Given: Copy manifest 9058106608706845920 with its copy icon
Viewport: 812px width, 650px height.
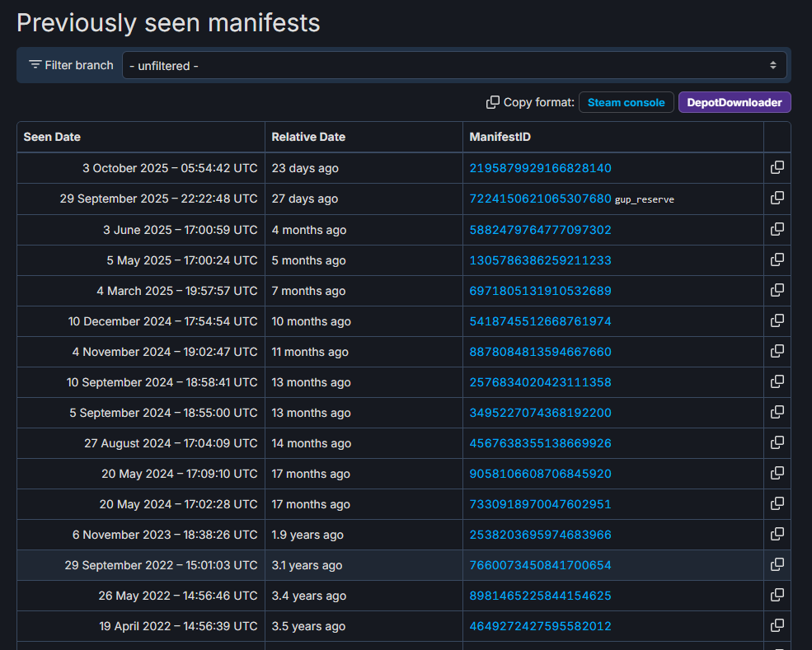Looking at the screenshot, I should click(777, 474).
